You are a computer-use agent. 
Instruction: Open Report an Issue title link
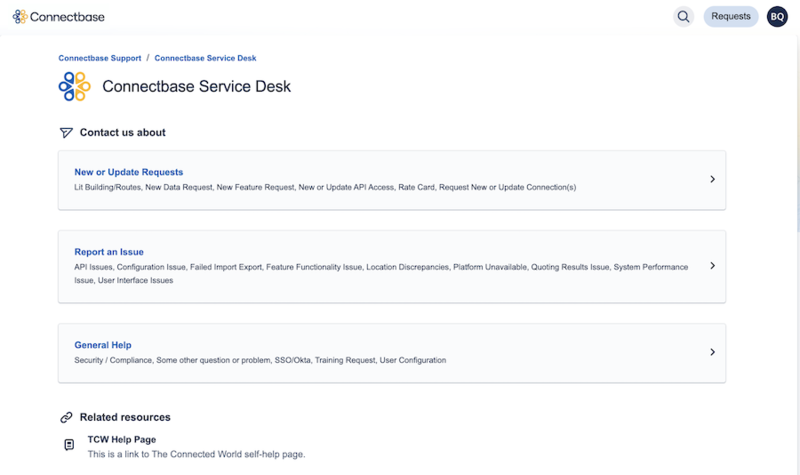[x=109, y=252]
